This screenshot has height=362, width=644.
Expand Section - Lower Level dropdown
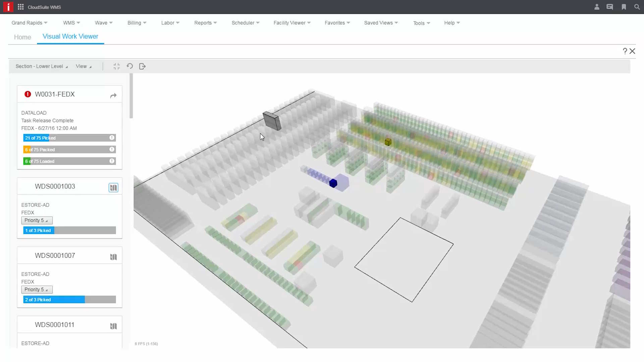(42, 66)
